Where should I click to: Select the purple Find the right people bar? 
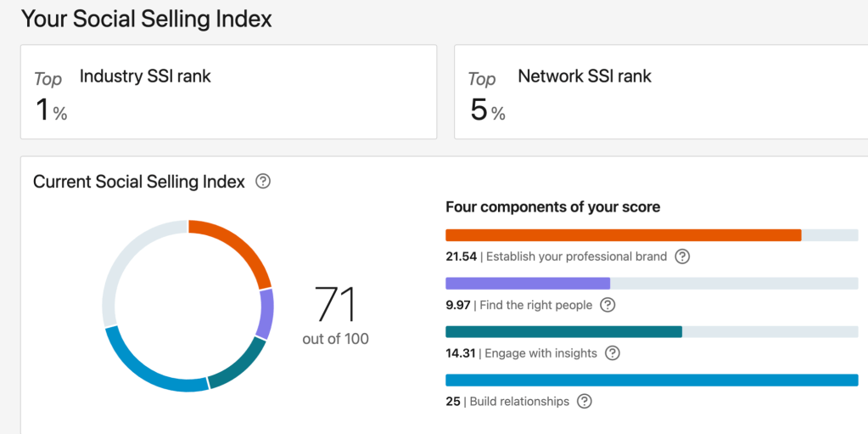point(528,284)
